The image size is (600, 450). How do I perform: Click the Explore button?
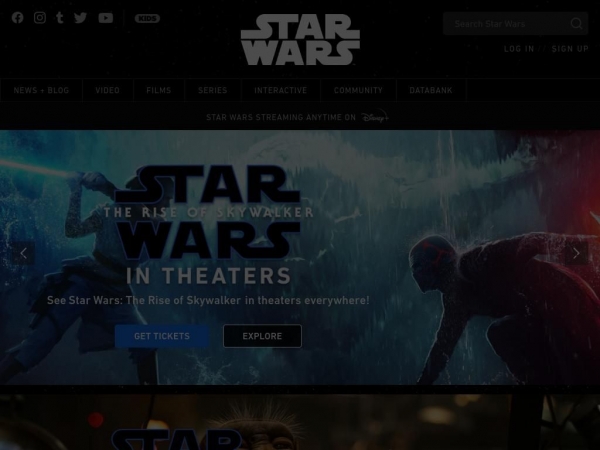tap(262, 336)
